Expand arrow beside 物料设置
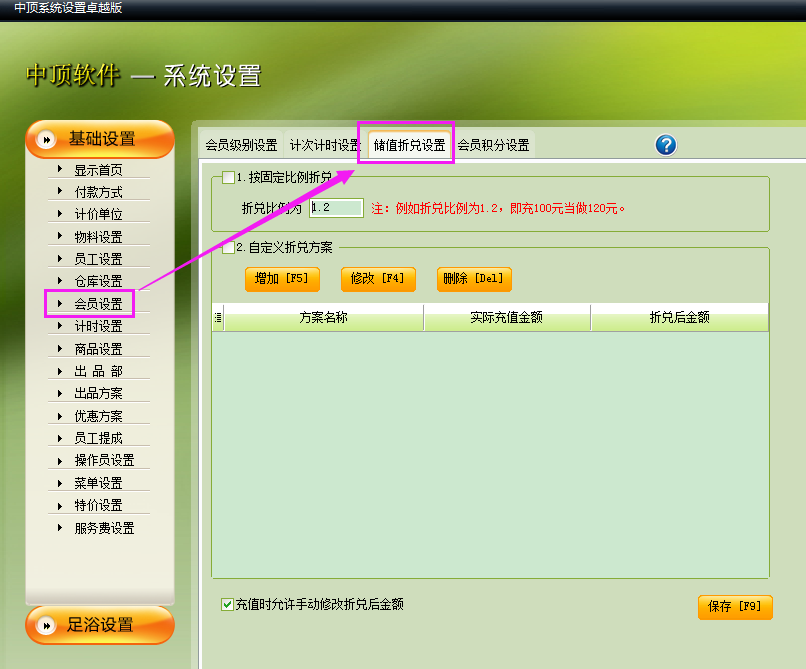Image resolution: width=806 pixels, height=669 pixels. 60,236
